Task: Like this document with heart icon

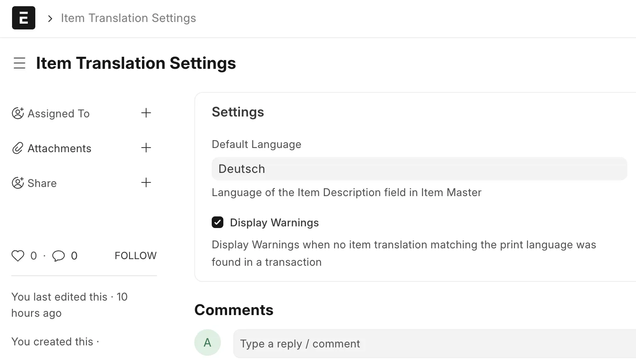Action: pos(18,256)
